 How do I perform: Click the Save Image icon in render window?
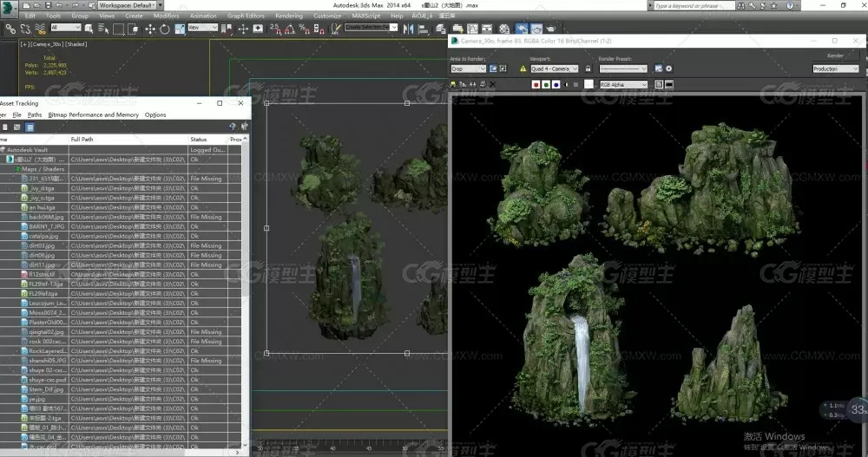point(453,85)
